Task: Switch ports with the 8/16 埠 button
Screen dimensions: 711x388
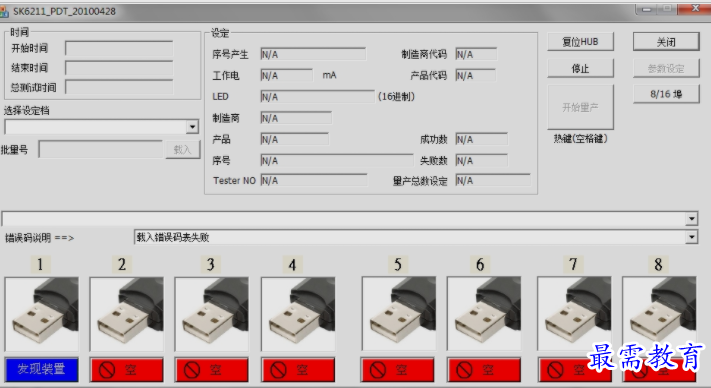Action: coord(666,94)
